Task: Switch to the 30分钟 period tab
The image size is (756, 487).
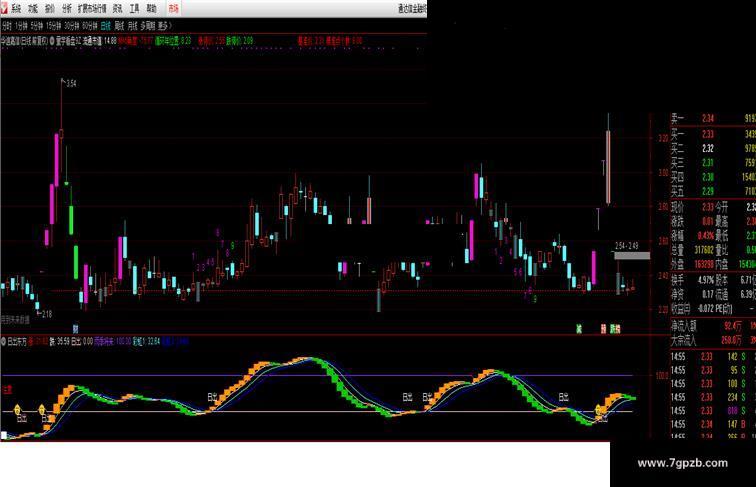Action: pyautogui.click(x=72, y=26)
